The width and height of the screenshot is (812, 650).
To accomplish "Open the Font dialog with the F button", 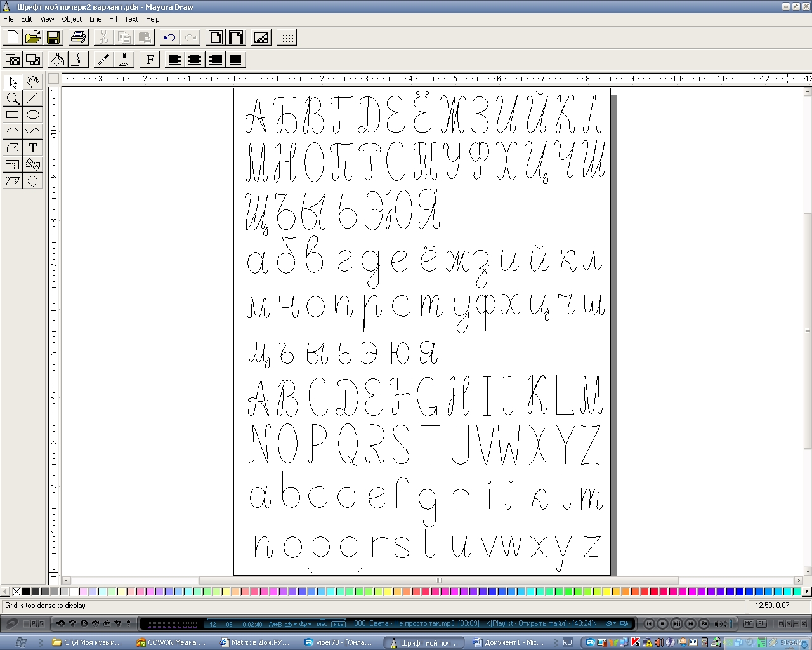I will tap(150, 60).
